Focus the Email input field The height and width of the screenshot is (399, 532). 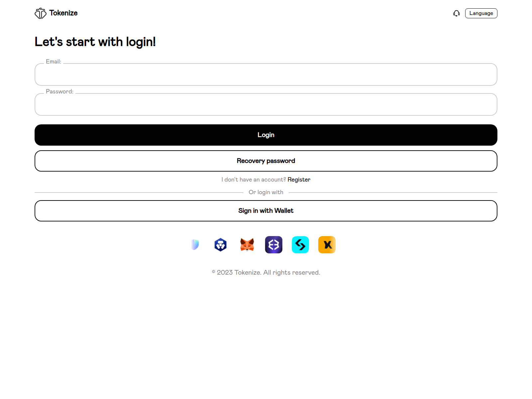click(x=266, y=74)
